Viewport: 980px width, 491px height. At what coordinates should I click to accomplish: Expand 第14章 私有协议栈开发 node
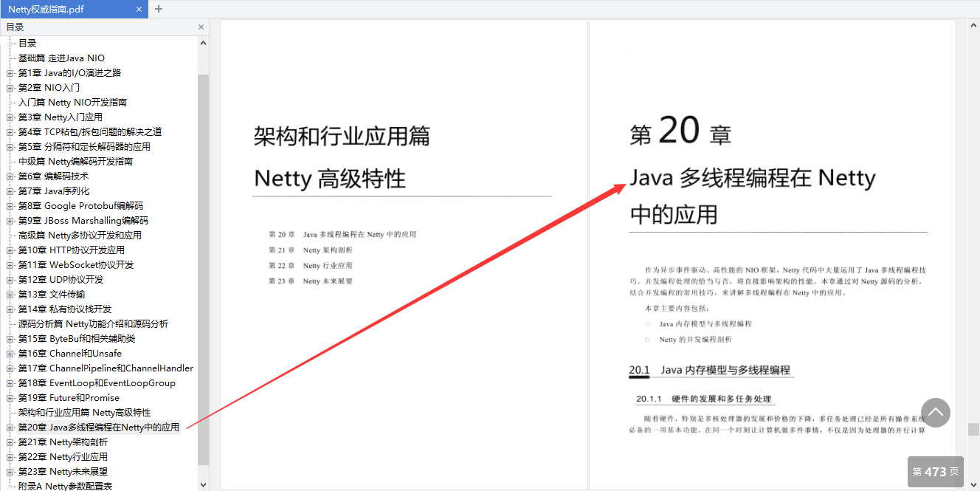[10, 309]
